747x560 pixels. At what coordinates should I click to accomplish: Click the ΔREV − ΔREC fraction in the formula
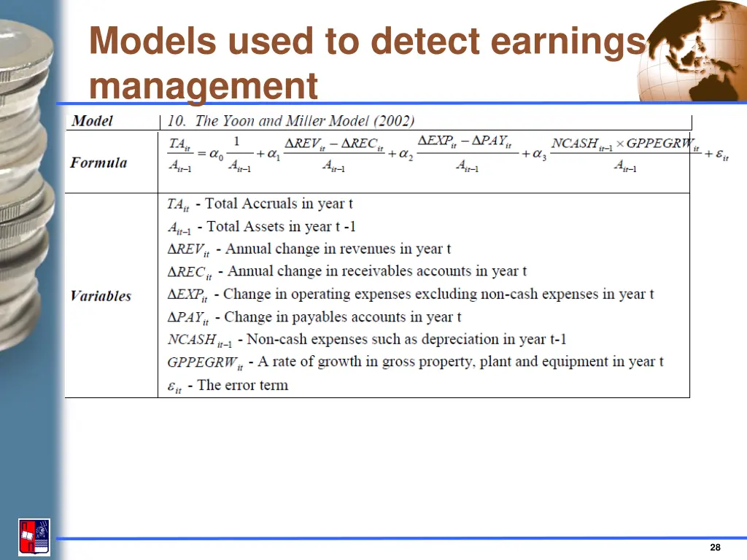point(333,154)
